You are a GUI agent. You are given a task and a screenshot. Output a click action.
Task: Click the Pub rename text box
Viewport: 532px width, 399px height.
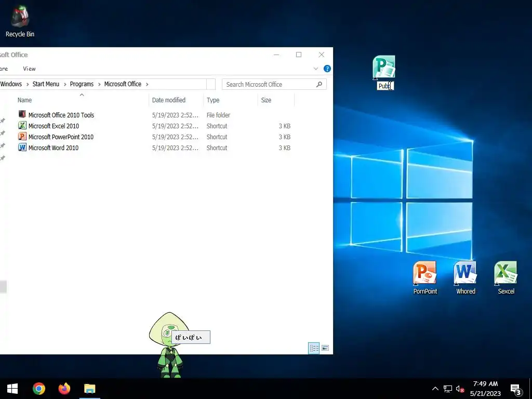385,86
